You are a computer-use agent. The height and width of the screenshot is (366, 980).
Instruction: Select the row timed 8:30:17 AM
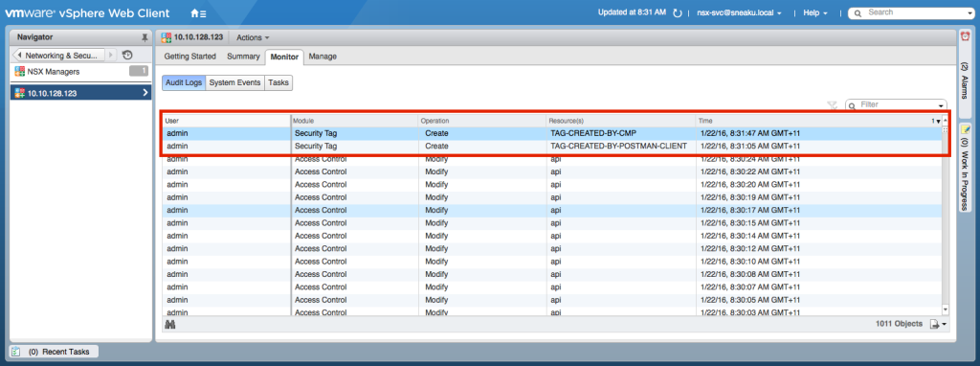[x=552, y=210]
